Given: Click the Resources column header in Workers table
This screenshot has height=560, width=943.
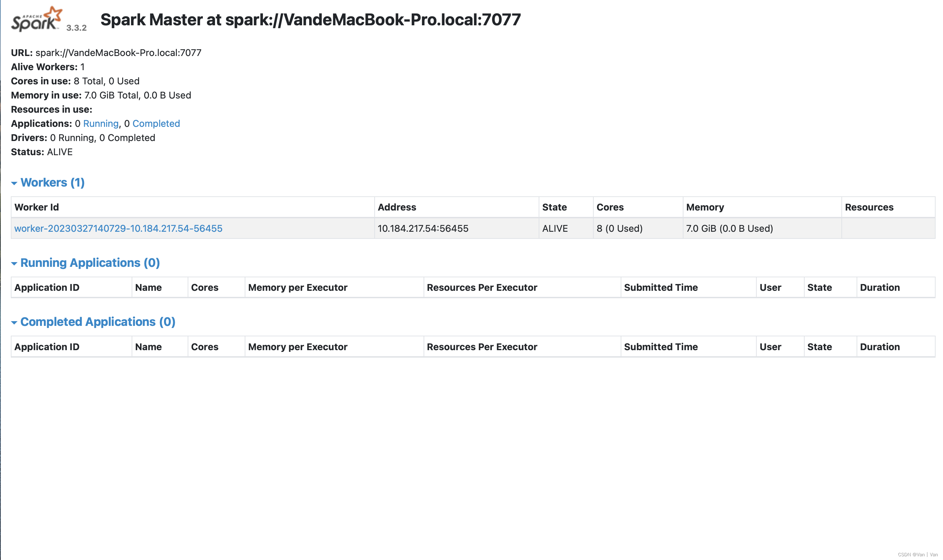Looking at the screenshot, I should click(869, 207).
